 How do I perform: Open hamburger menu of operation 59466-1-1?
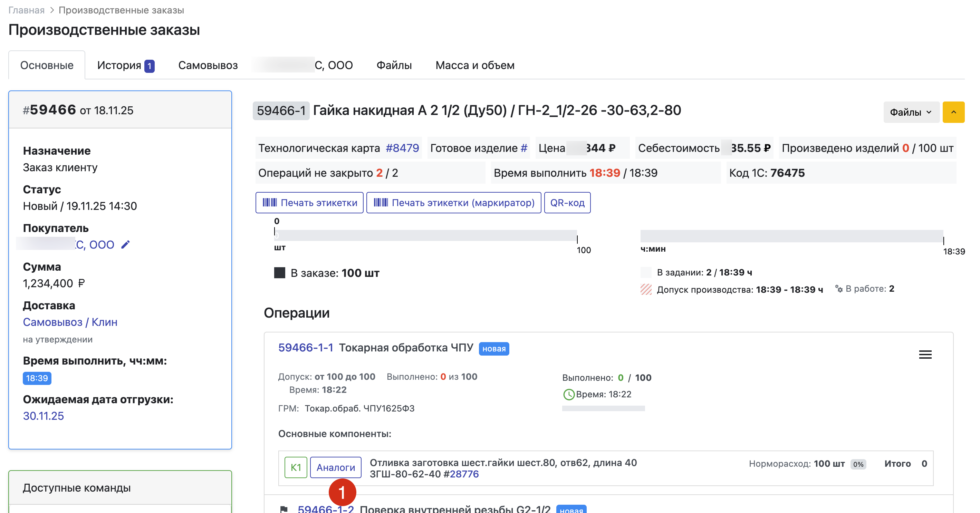[925, 355]
